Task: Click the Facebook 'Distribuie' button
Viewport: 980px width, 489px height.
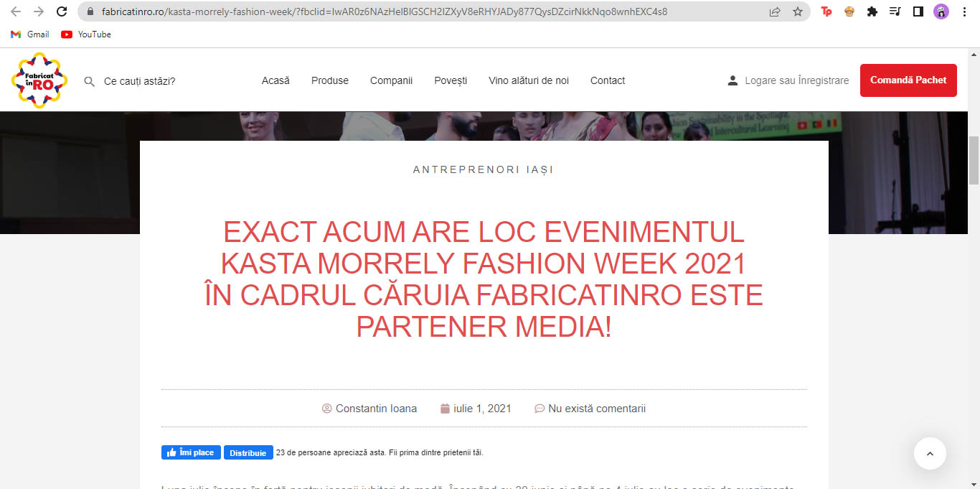Action: 248,452
